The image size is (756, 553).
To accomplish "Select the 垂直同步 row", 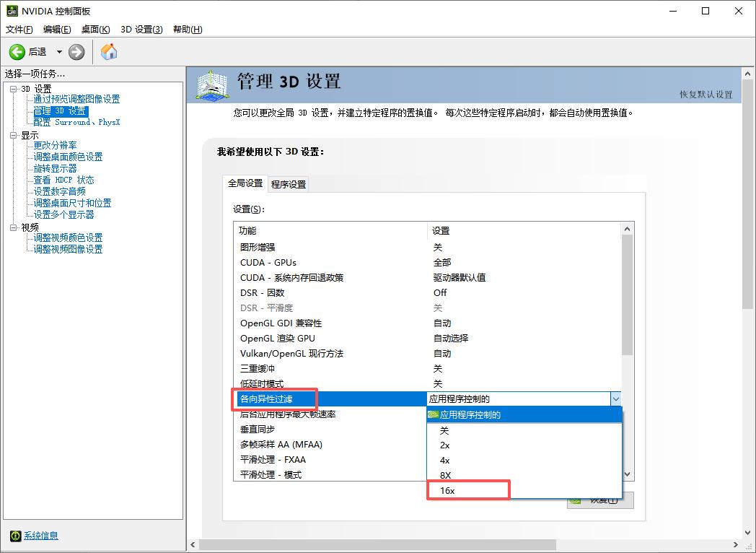I will point(330,430).
